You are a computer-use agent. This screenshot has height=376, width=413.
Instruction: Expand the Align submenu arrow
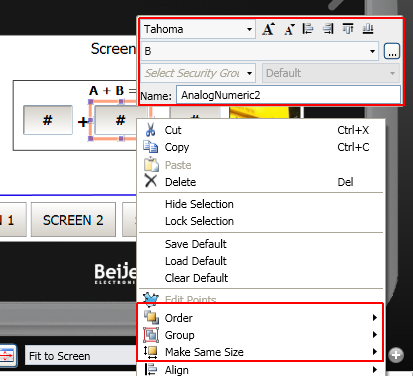[x=375, y=369]
